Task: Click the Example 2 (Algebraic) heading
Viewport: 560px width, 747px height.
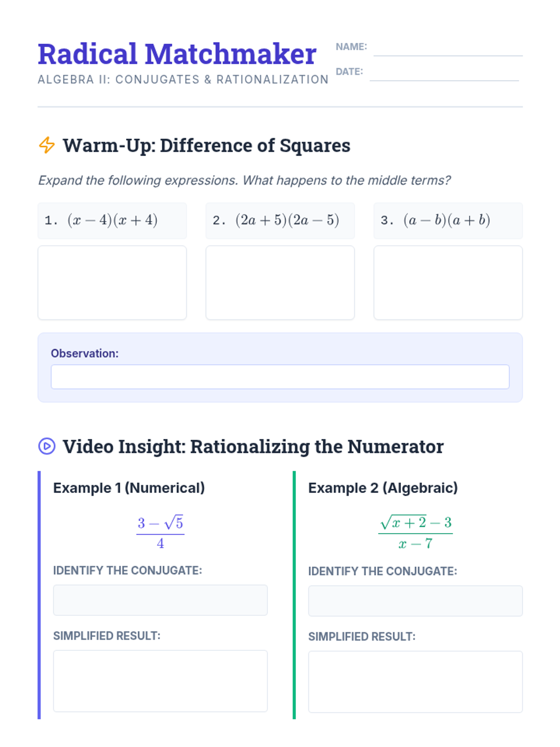Action: click(383, 488)
